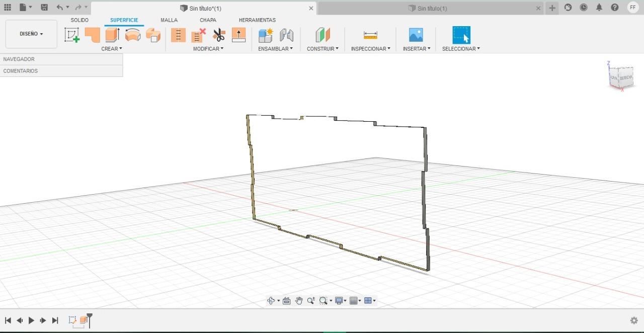Select the Patch surface tool
Image resolution: width=644 pixels, height=333 pixels.
pyautogui.click(x=92, y=35)
